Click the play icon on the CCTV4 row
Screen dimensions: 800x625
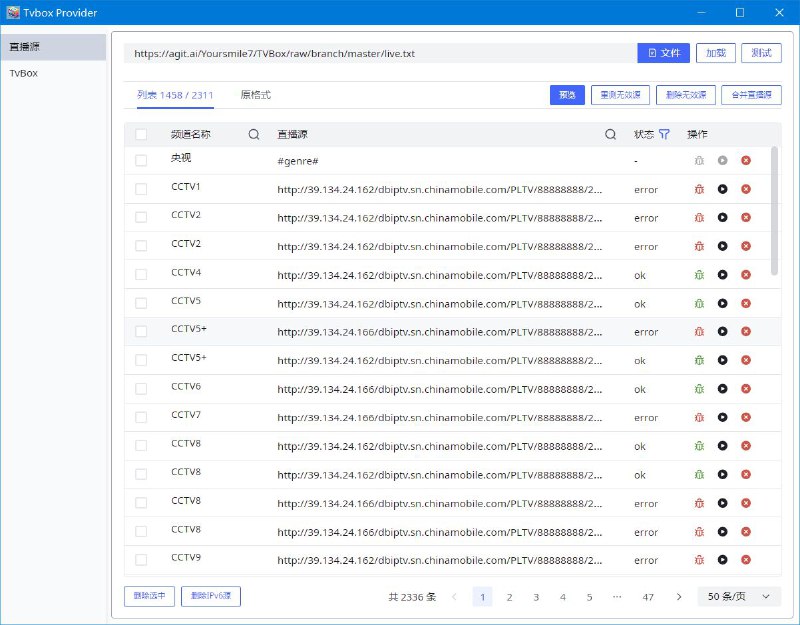pos(723,275)
